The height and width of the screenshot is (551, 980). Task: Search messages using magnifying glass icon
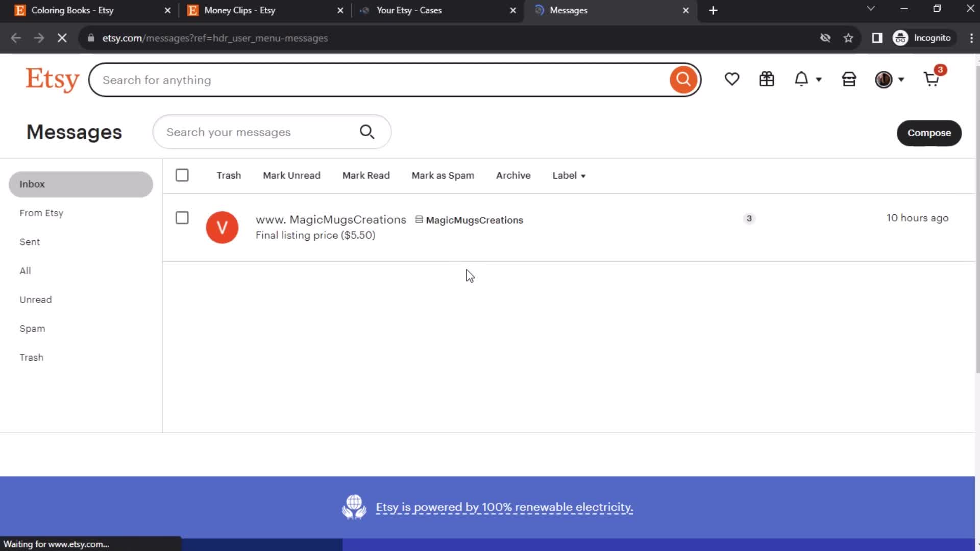pyautogui.click(x=369, y=132)
